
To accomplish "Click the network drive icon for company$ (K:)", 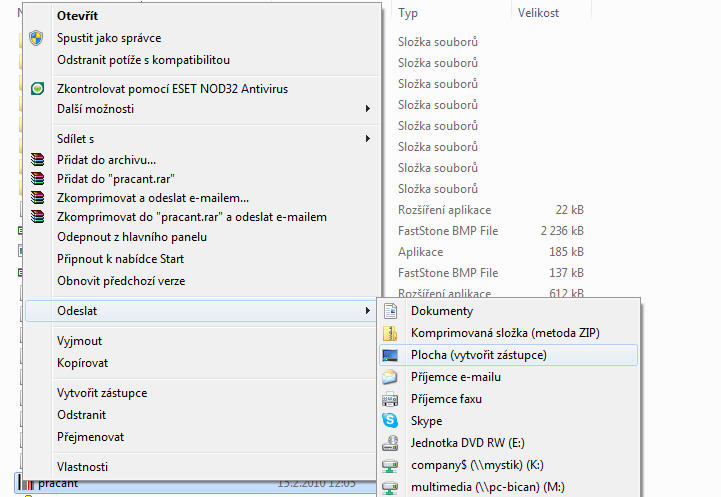I will (390, 465).
